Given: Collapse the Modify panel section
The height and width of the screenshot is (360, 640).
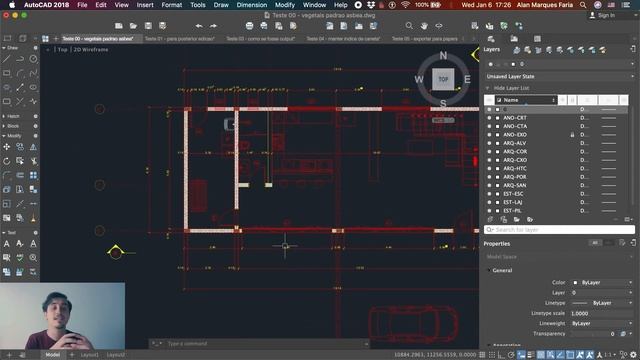Looking at the screenshot, I should coord(4,136).
